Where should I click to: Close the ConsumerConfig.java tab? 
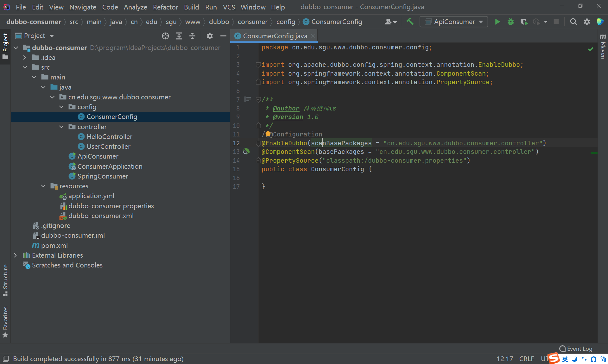[x=313, y=36]
